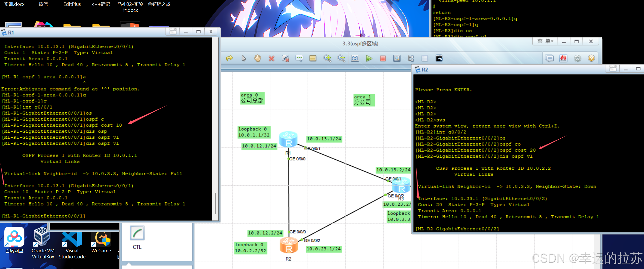Viewport: 644px width, 269px height.
Task: Minimize the R2 terminal window
Action: tap(626, 69)
